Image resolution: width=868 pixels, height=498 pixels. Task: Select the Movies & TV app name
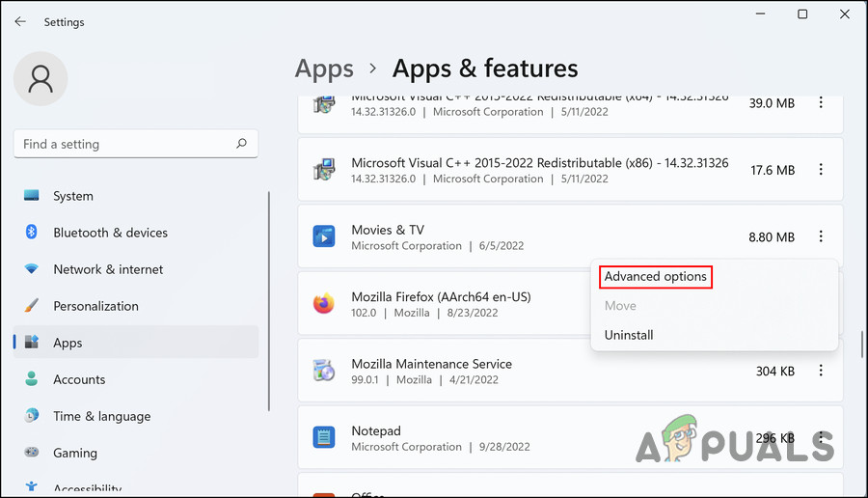(388, 230)
